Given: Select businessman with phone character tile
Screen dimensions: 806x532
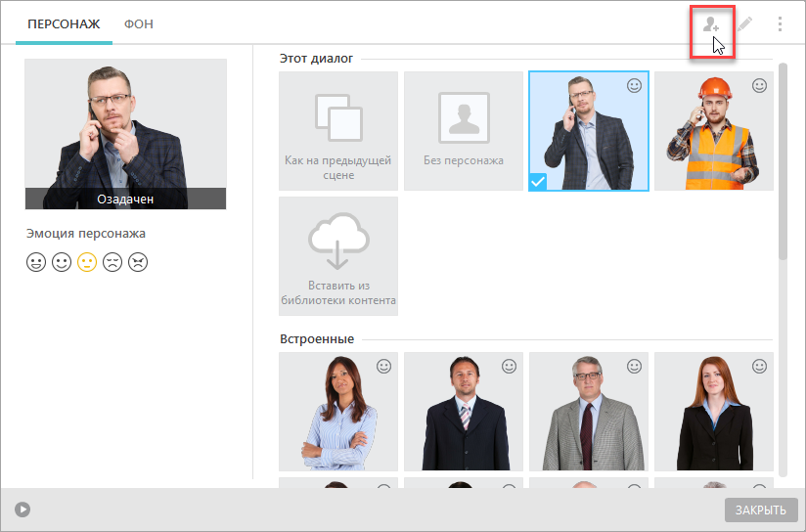Looking at the screenshot, I should (x=589, y=131).
